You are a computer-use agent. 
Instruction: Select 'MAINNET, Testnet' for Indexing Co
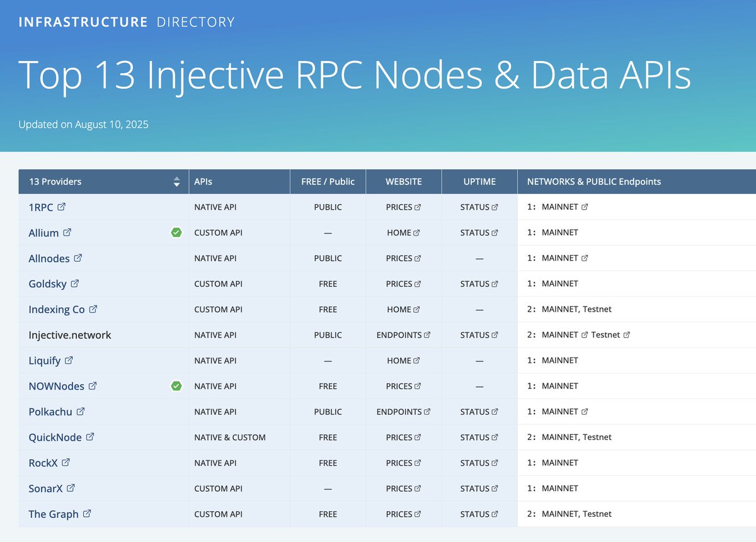[x=576, y=310]
